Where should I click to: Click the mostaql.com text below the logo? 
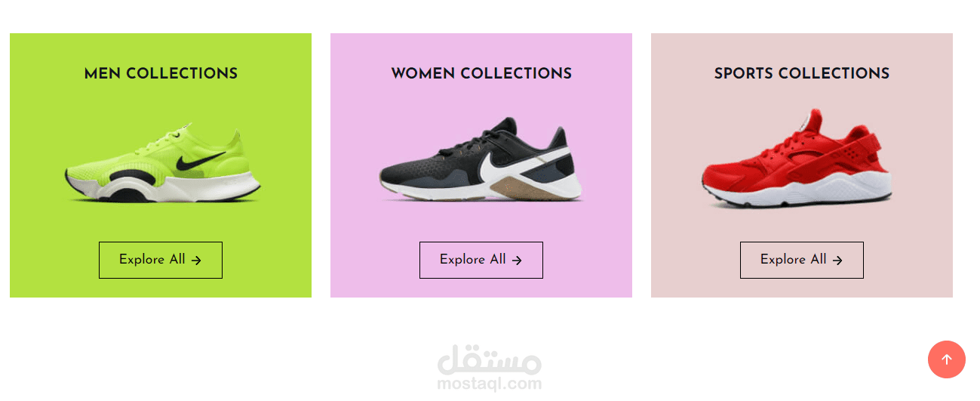(489, 384)
